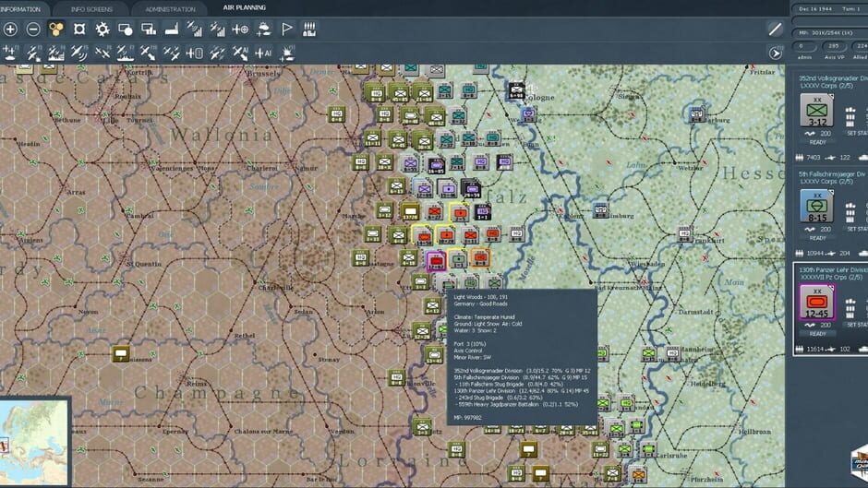
Task: Click the diagonal line toolbar icon
Action: point(775,30)
